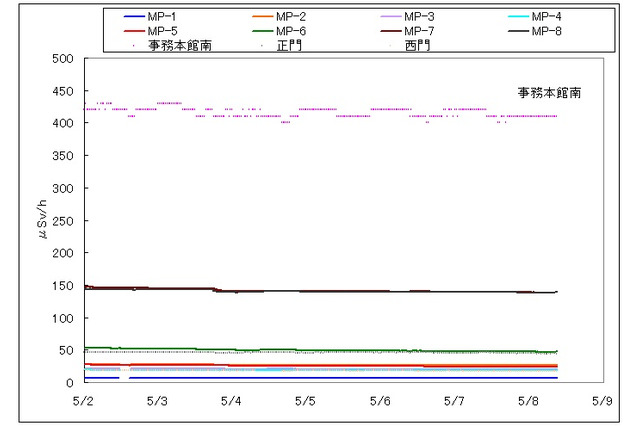
Task: Click the 5/4 date label
Action: [231, 401]
